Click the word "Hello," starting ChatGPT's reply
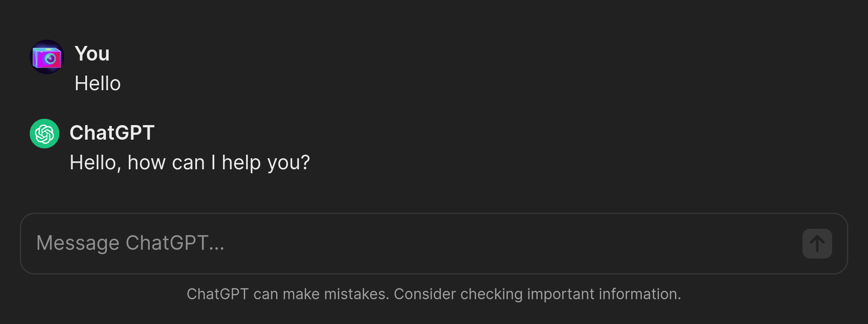The height and width of the screenshot is (324, 868). pyautogui.click(x=96, y=163)
